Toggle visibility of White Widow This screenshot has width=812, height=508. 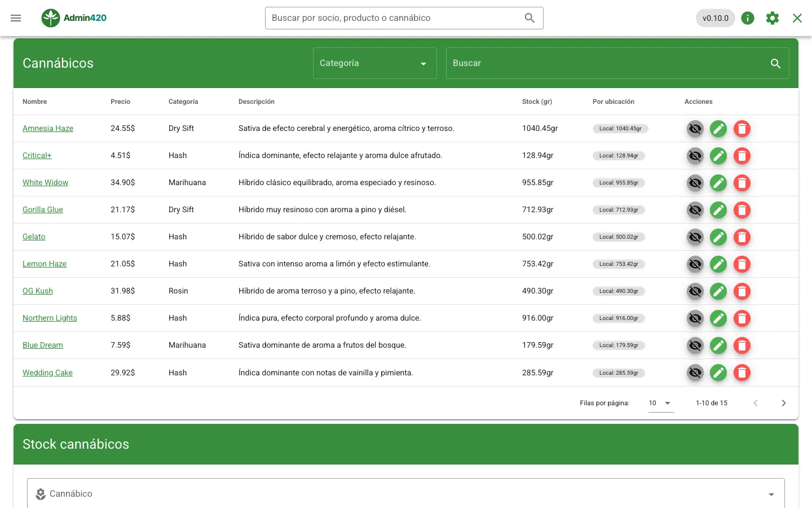click(x=695, y=183)
